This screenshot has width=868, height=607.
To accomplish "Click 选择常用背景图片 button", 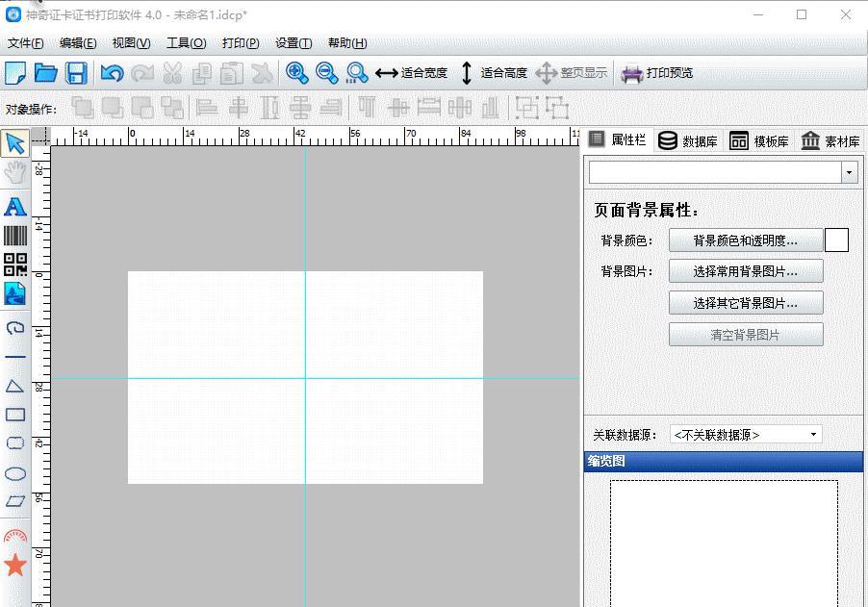I will [x=746, y=271].
